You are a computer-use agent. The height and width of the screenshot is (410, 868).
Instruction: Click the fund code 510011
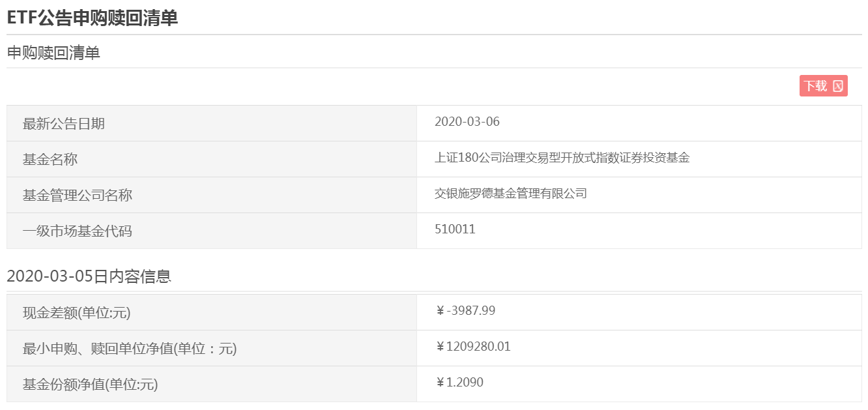tap(455, 229)
